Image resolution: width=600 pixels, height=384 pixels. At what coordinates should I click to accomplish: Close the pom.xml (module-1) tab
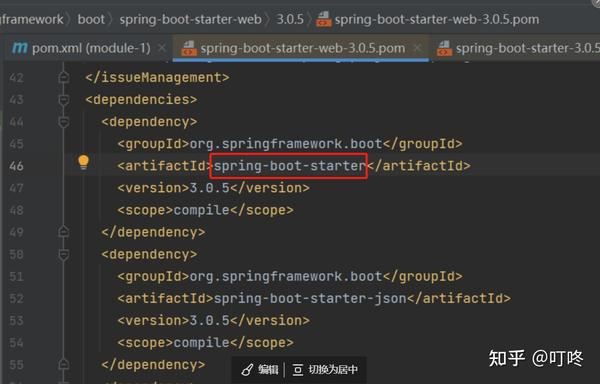162,48
